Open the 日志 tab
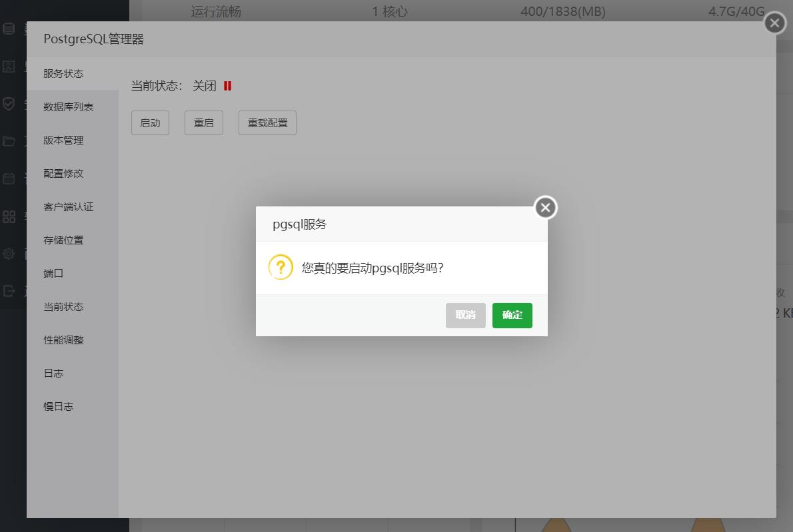This screenshot has height=532, width=793. (x=73, y=374)
